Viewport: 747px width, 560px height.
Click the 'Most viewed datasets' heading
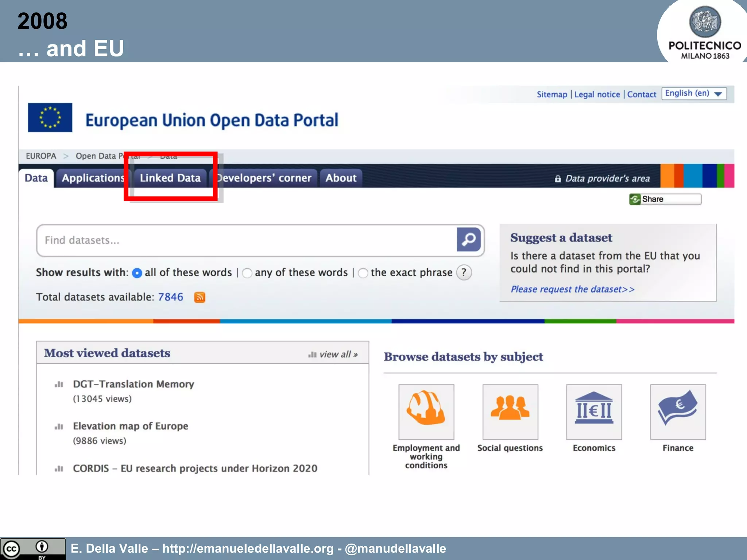tap(107, 353)
